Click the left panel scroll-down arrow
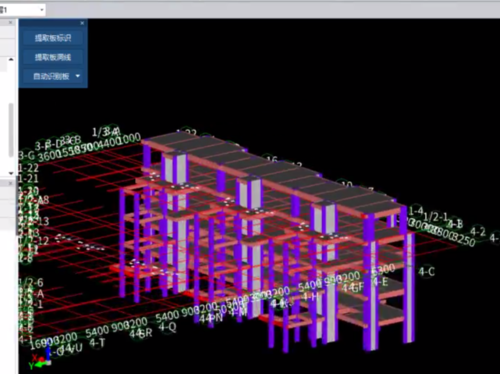This screenshot has height=374, width=500. [x=11, y=173]
